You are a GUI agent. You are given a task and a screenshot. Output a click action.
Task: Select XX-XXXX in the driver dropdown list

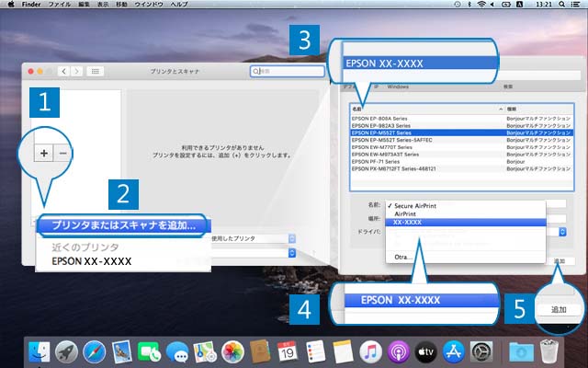click(410, 223)
